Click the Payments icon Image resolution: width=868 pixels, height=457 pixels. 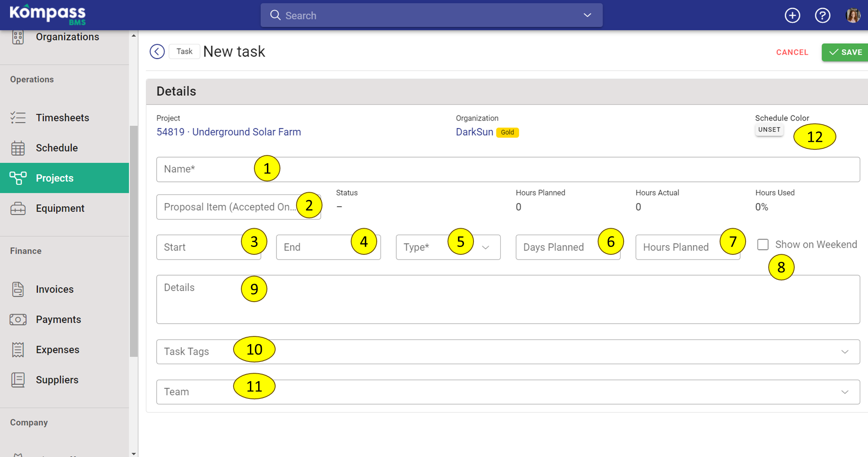[x=18, y=319]
